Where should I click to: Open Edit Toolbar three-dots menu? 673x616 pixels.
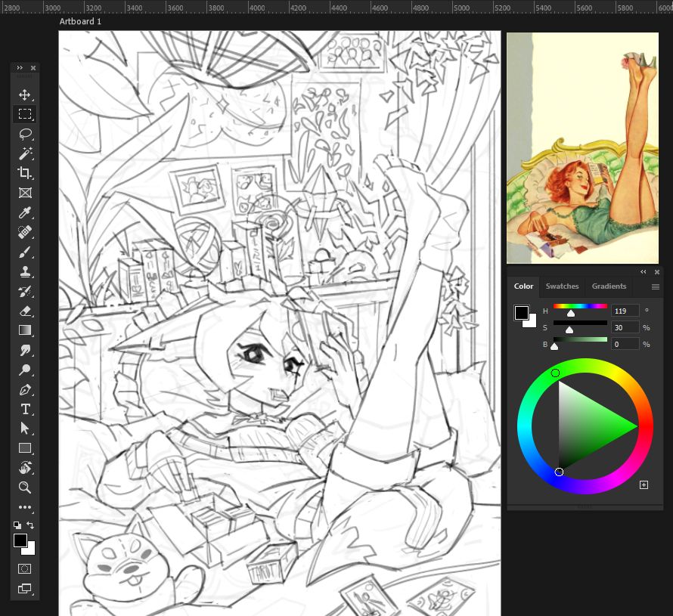coord(25,507)
